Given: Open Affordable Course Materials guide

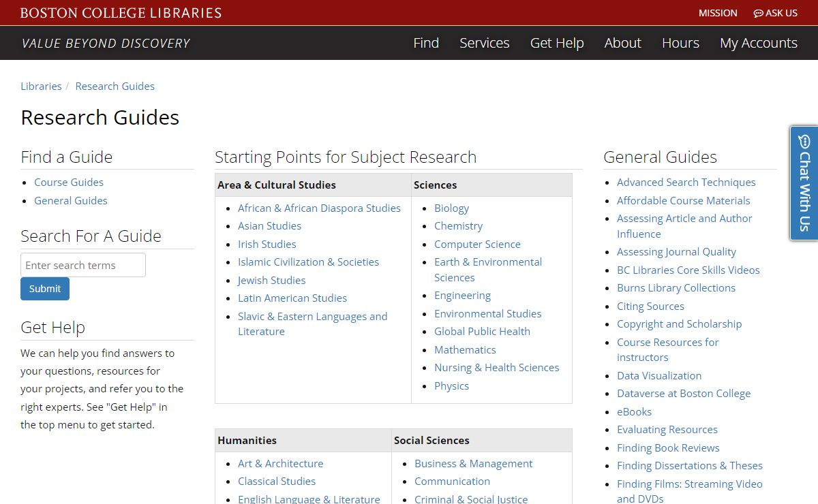Looking at the screenshot, I should [x=683, y=200].
